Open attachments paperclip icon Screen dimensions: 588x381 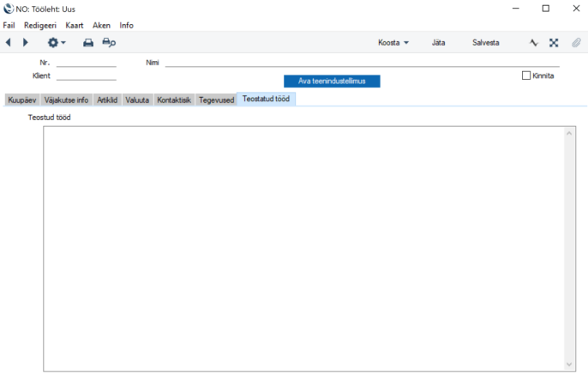576,43
